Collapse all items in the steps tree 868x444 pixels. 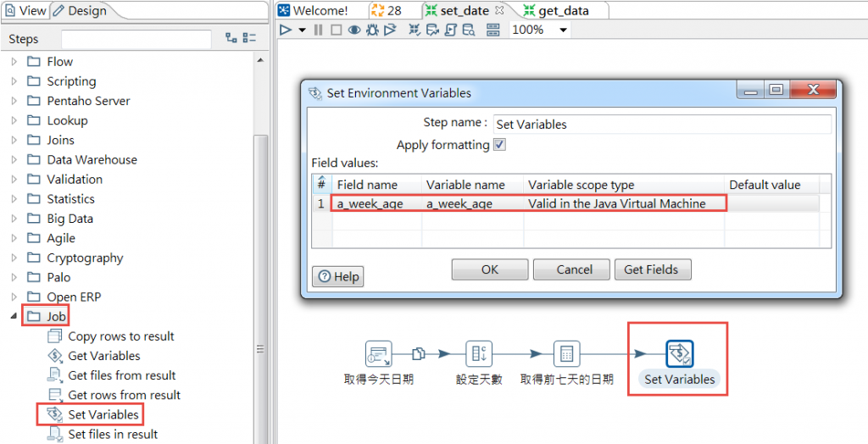click(250, 38)
